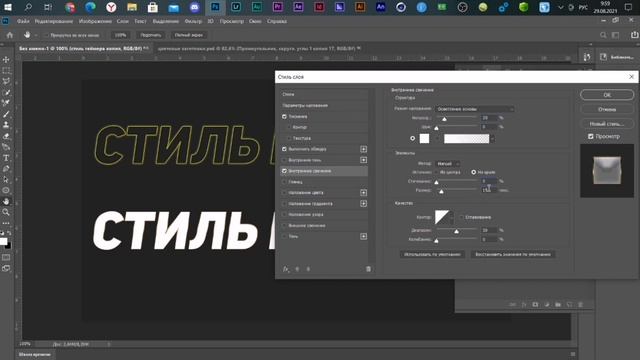The image size is (640, 360).
Task: Click the Отмена button
Action: [x=607, y=109]
